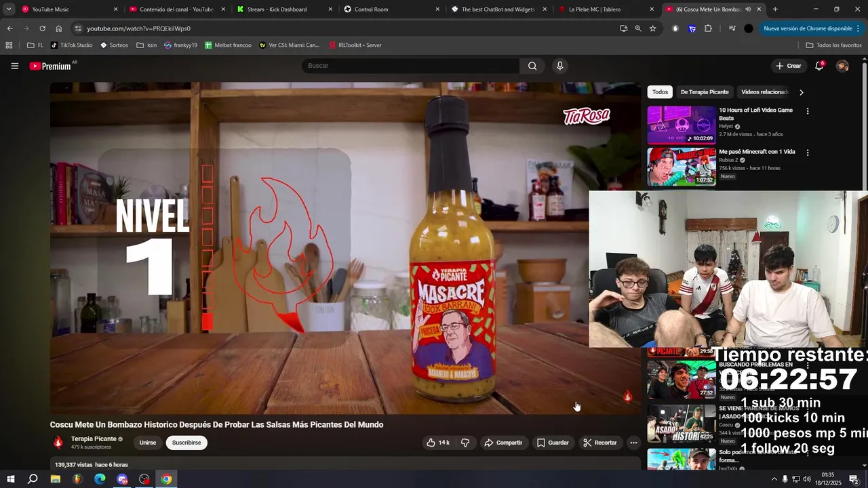Viewport: 868px width, 488px height.
Task: Click the install app icon in address bar
Action: click(623, 28)
